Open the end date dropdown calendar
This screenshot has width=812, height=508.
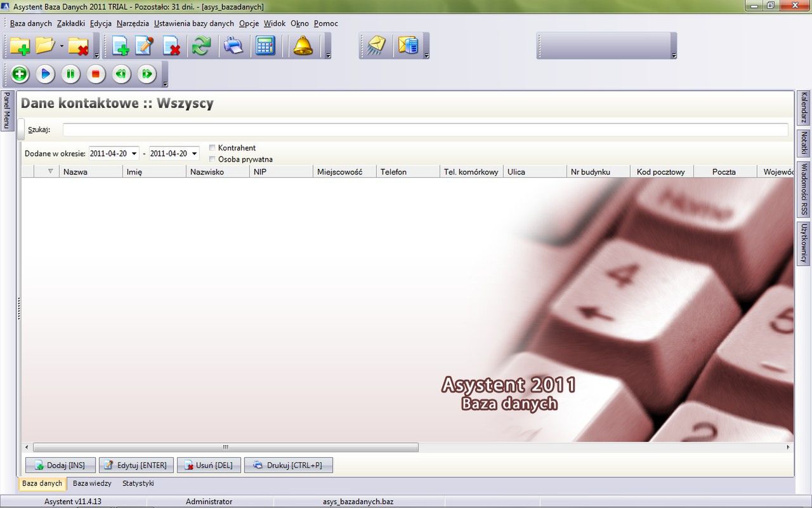[194, 154]
